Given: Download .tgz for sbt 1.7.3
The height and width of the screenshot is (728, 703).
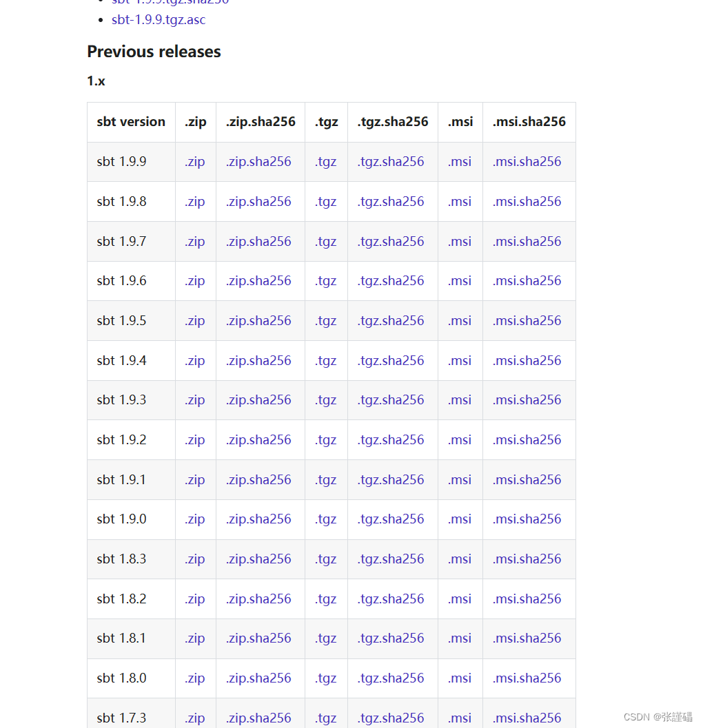Looking at the screenshot, I should [x=326, y=718].
